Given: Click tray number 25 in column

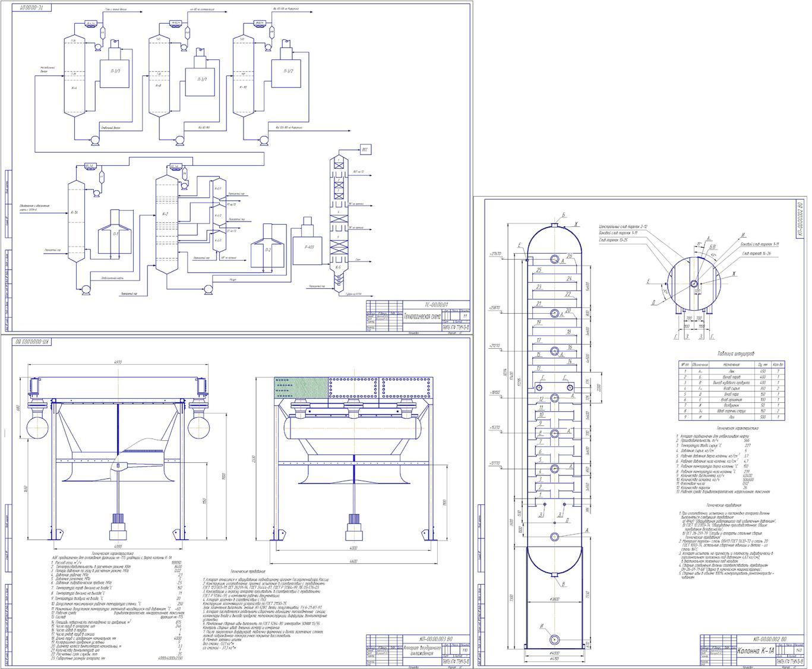Looking at the screenshot, I should tap(539, 270).
